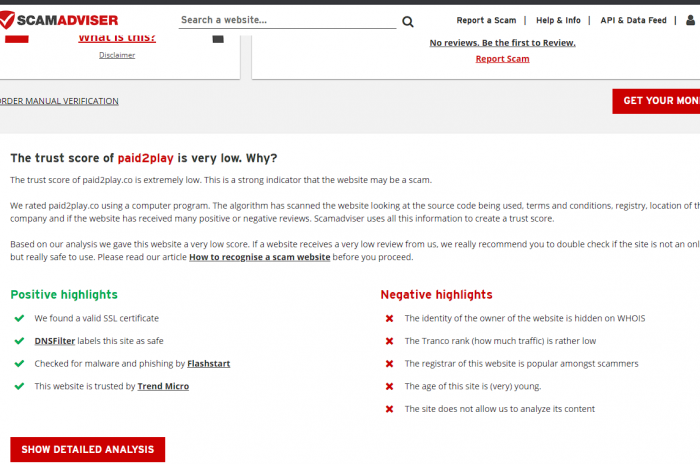Open 'How to recognise a scam website' article
The width and height of the screenshot is (700, 464).
259,257
